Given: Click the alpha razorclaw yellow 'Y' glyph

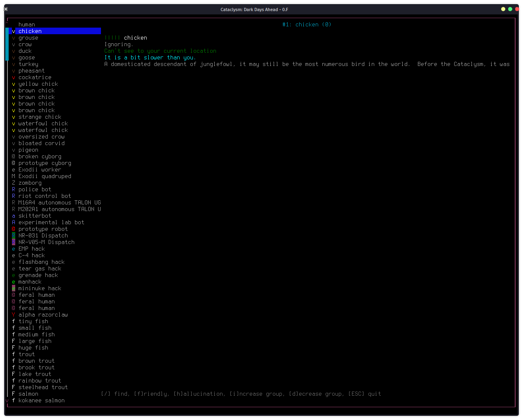Looking at the screenshot, I should 13,314.
